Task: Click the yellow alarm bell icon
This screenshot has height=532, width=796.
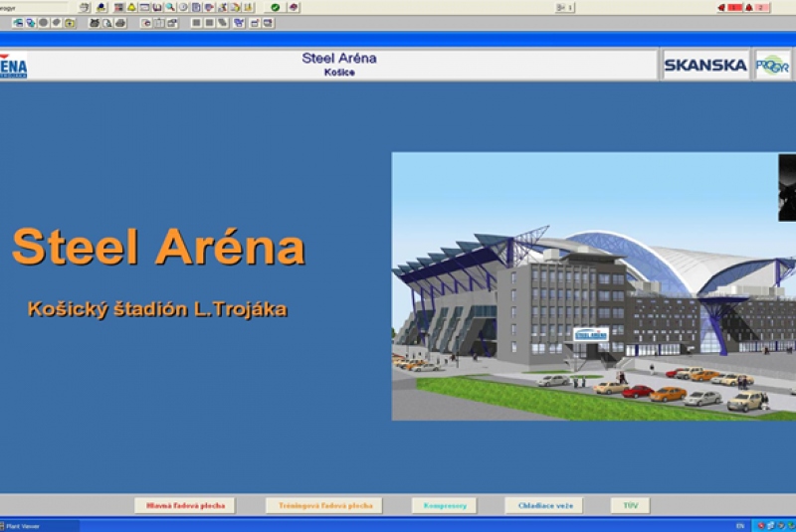Action: 131,8
